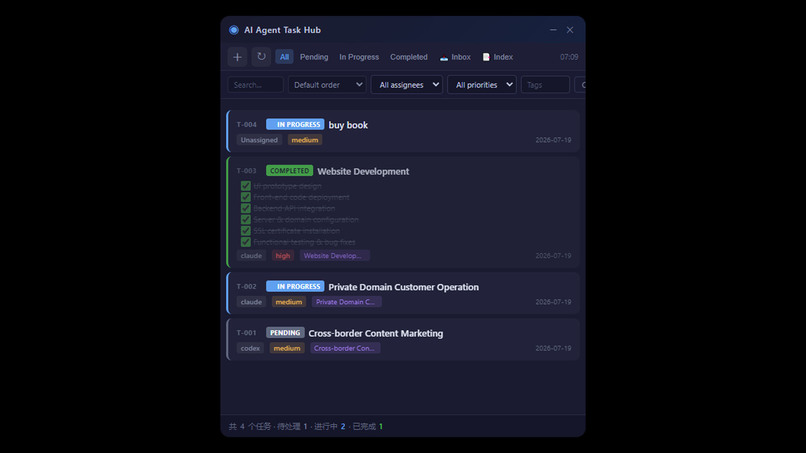Screen dimensions: 806x453
Task: Switch to In Progress tab
Action: click(359, 57)
